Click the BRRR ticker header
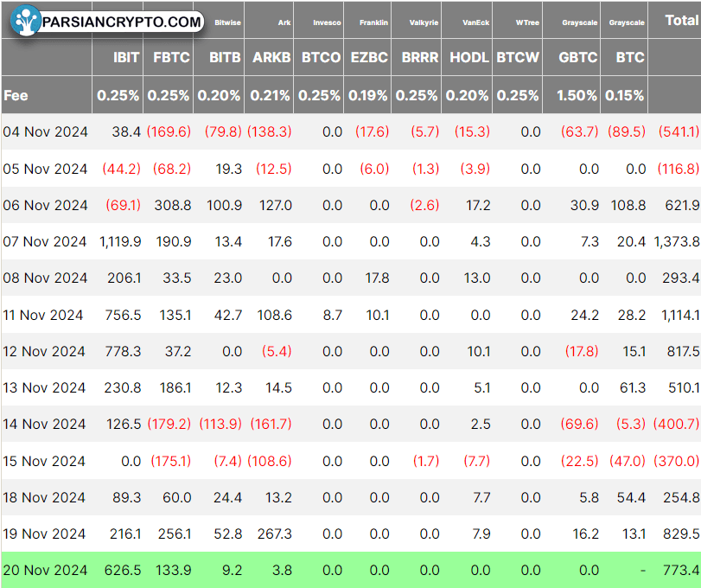The height and width of the screenshot is (588, 701). (x=420, y=57)
